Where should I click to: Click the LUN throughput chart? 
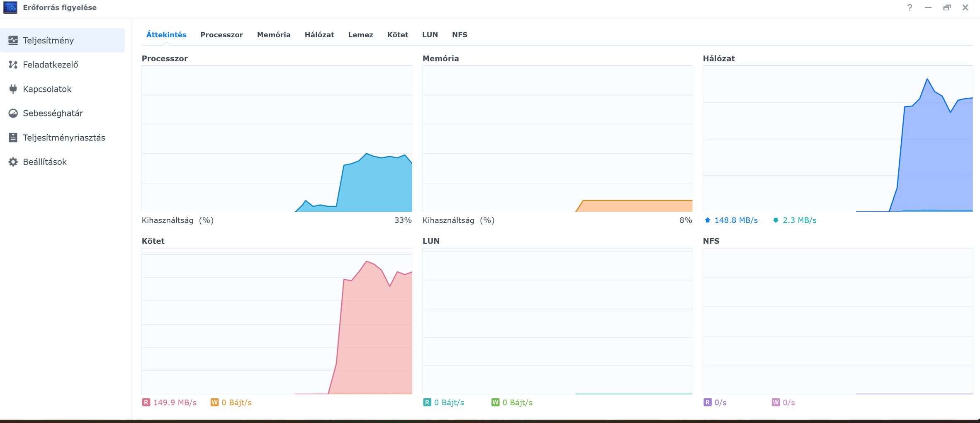pos(557,321)
